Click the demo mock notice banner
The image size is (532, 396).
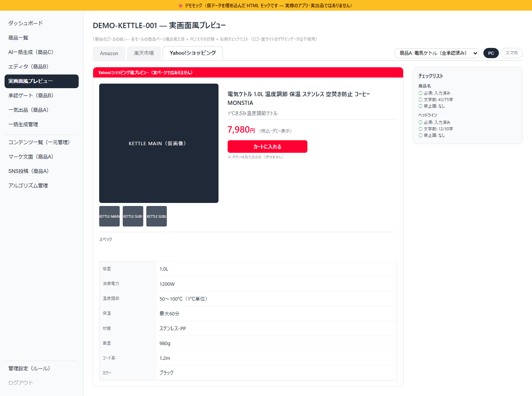click(266, 5)
